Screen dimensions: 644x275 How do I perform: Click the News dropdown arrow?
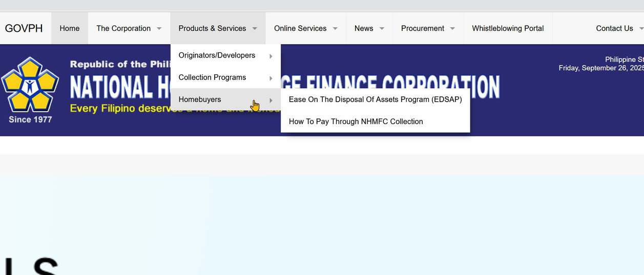click(x=382, y=29)
